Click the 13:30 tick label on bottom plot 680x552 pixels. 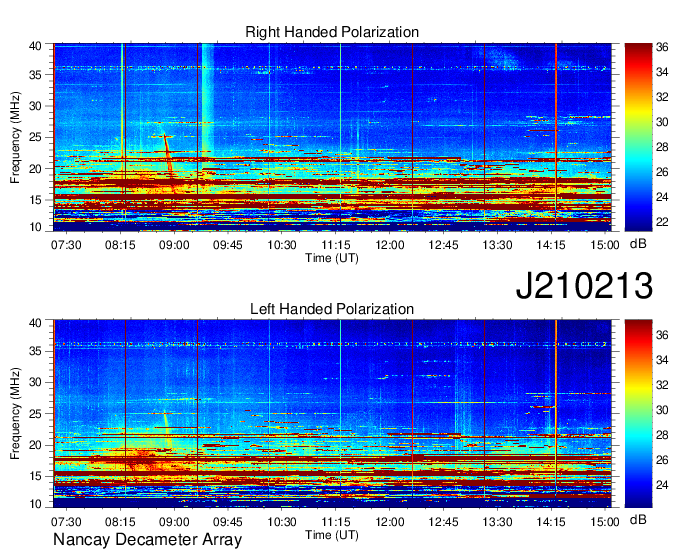click(x=497, y=522)
